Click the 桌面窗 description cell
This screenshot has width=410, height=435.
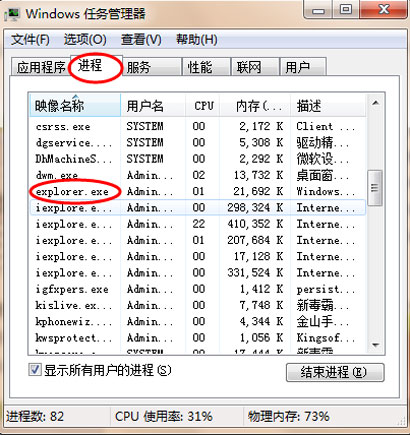(x=323, y=175)
